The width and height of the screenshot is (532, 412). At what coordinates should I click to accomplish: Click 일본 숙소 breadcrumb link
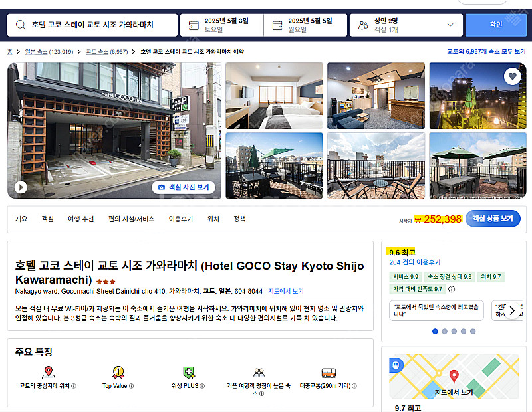pyautogui.click(x=36, y=52)
